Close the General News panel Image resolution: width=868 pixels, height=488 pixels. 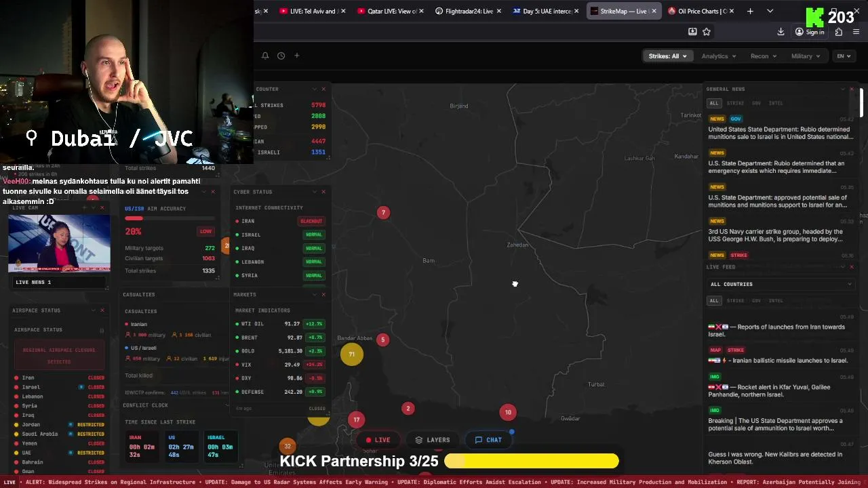(x=852, y=89)
